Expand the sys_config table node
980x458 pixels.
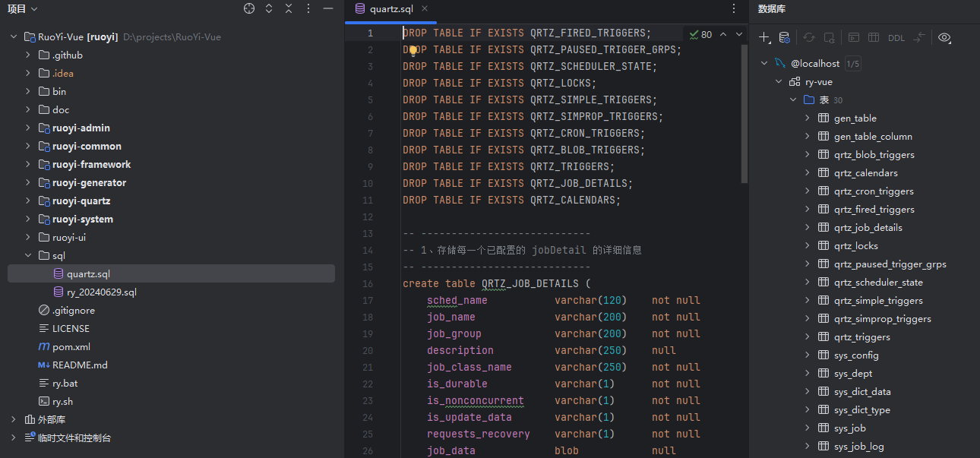point(808,355)
